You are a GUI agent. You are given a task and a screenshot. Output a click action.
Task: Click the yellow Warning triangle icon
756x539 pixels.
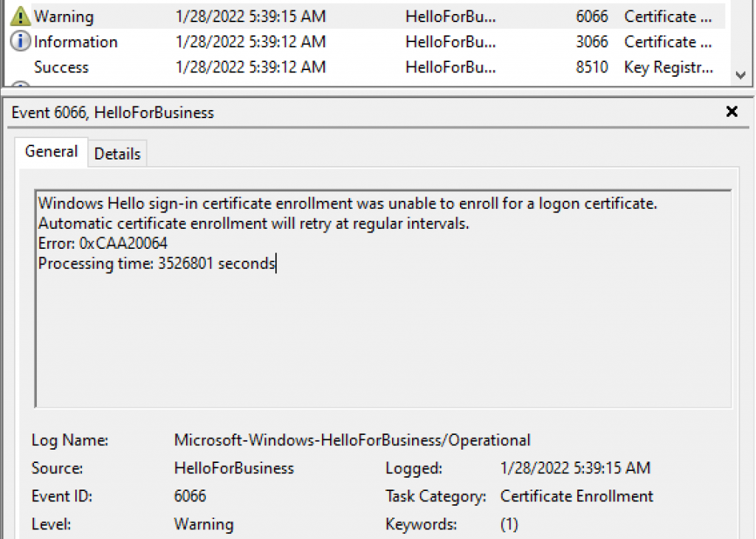[x=20, y=16]
